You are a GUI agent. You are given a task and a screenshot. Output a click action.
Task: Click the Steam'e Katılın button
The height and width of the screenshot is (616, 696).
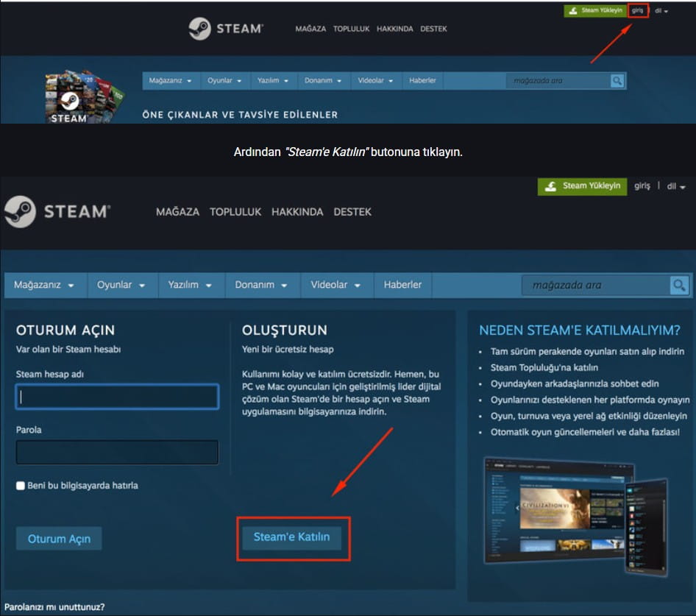click(x=291, y=537)
